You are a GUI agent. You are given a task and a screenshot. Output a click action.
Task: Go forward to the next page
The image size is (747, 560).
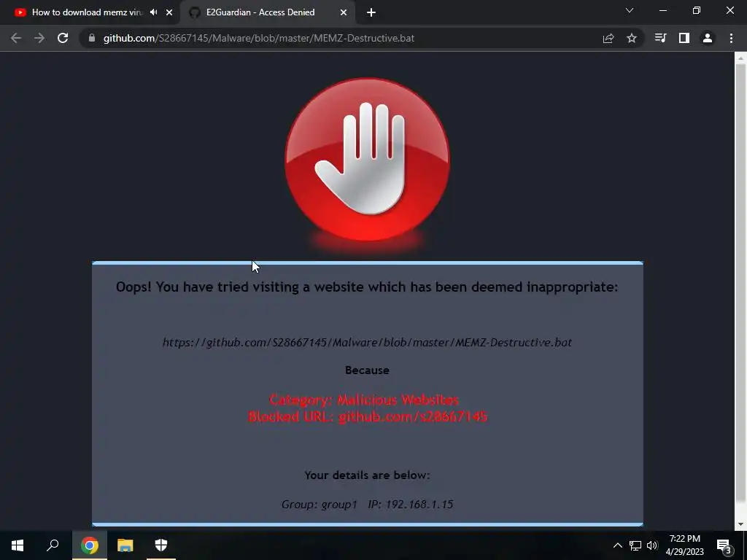[x=39, y=38]
